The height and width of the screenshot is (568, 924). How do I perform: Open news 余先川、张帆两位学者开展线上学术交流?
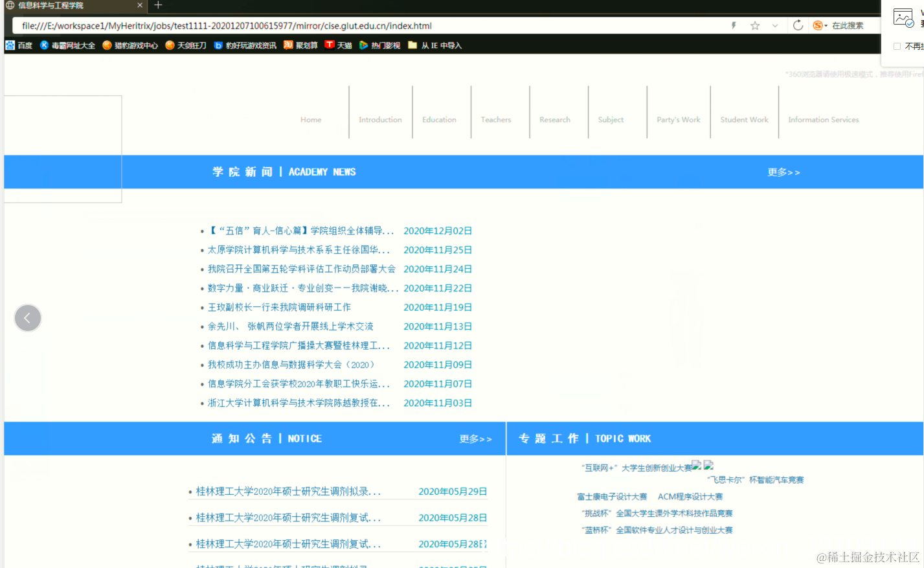click(x=290, y=326)
